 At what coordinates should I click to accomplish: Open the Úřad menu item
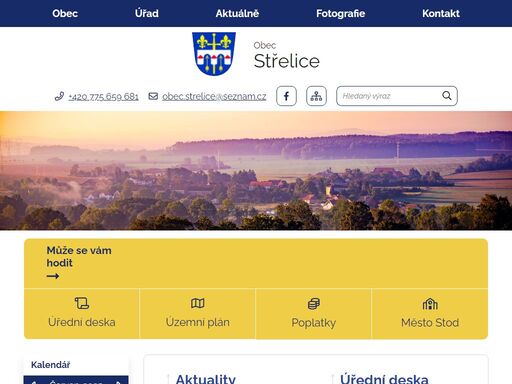(x=147, y=13)
